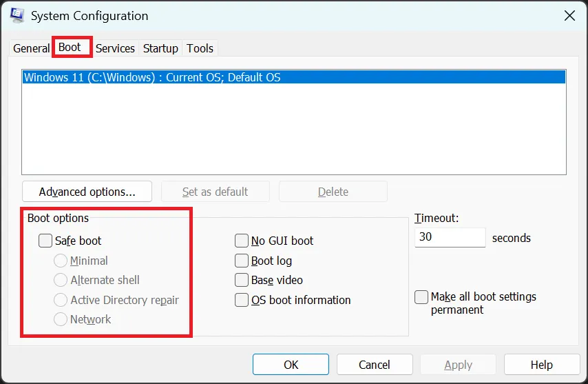The image size is (588, 384).
Task: Tick the No GUI boot checkbox
Action: coord(242,241)
